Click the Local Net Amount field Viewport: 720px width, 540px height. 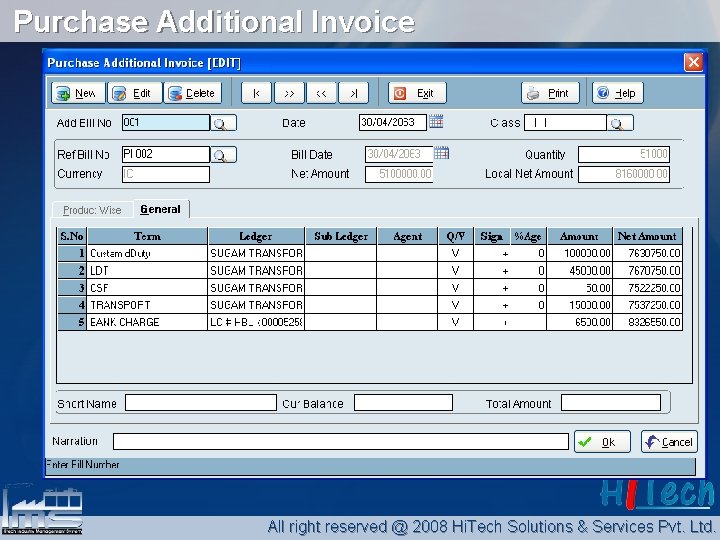click(x=624, y=174)
